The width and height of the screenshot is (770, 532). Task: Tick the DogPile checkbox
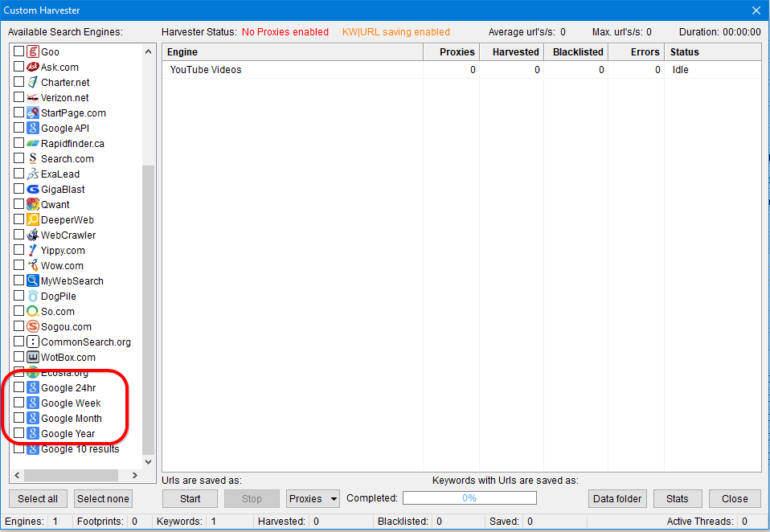[x=18, y=296]
